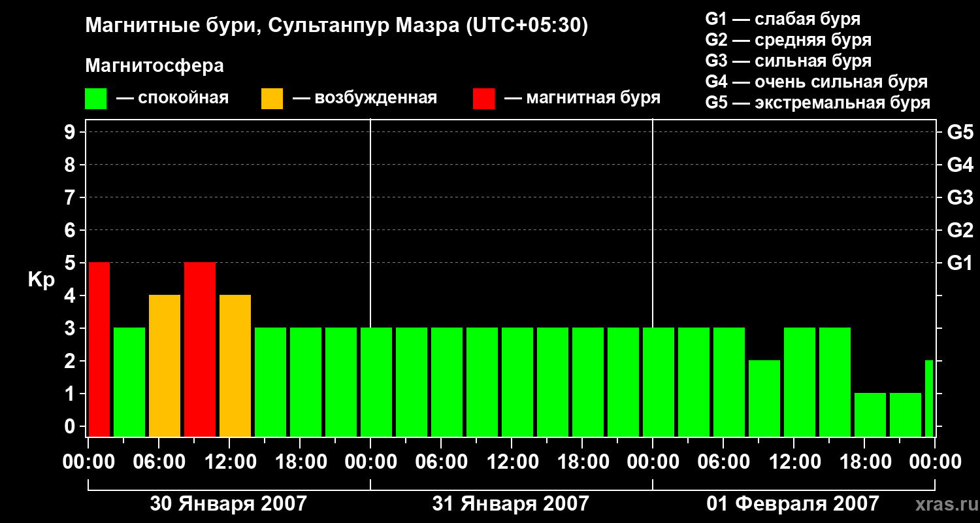This screenshot has height=523, width=980.
Task: Select the "01 Февраля 2007" date label
Action: (x=792, y=504)
